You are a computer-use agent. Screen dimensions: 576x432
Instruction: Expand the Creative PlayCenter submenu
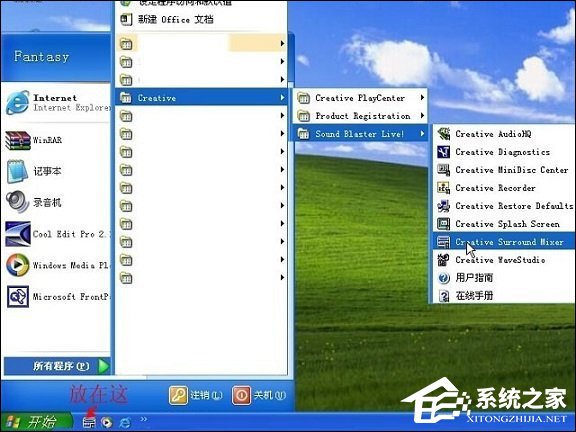tap(360, 98)
